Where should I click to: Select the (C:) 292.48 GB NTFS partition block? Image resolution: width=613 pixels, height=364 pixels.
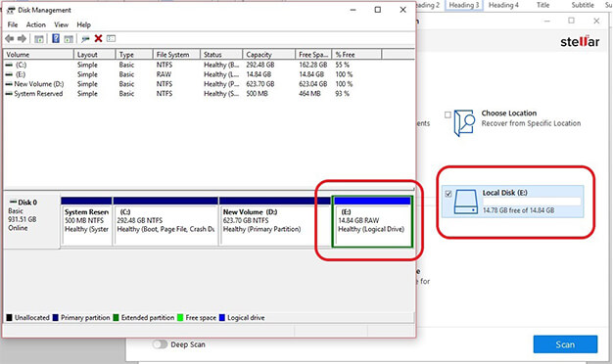(x=165, y=222)
